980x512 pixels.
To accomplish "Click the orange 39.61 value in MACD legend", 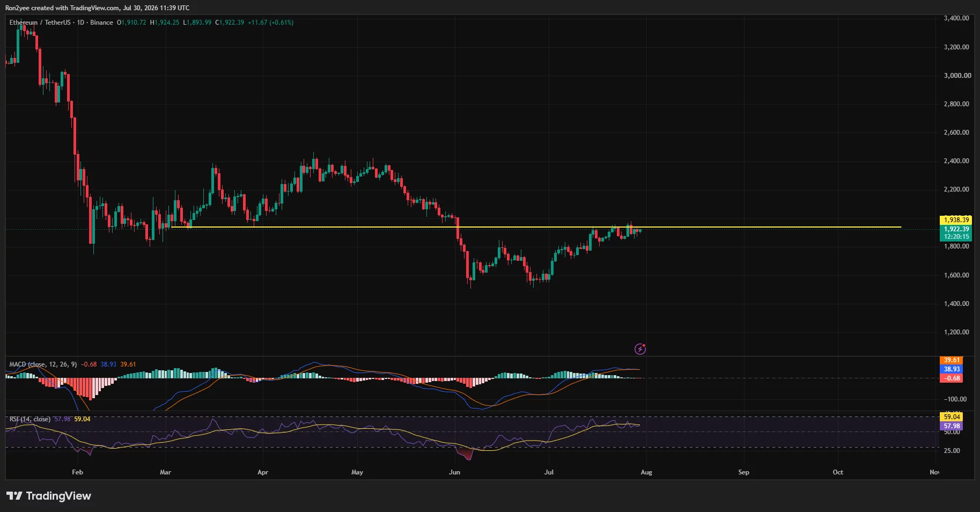I will 128,364.
